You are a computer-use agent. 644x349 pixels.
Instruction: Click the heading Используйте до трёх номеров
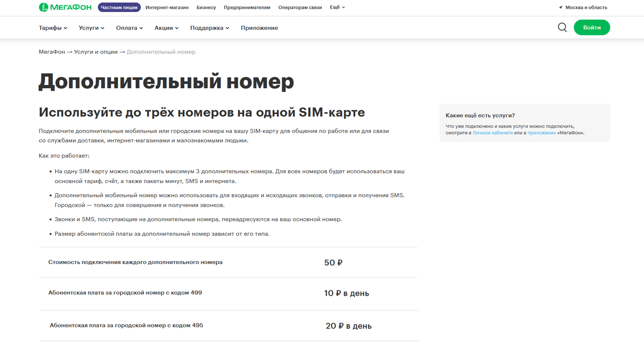pos(202,112)
